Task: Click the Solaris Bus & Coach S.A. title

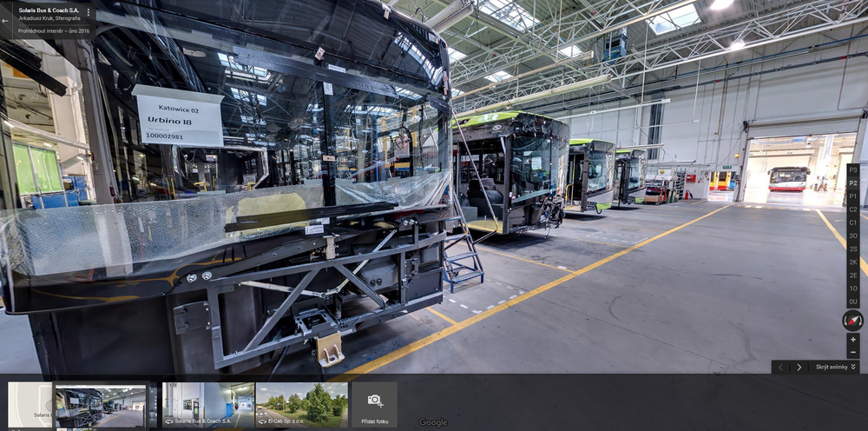Action: point(49,9)
